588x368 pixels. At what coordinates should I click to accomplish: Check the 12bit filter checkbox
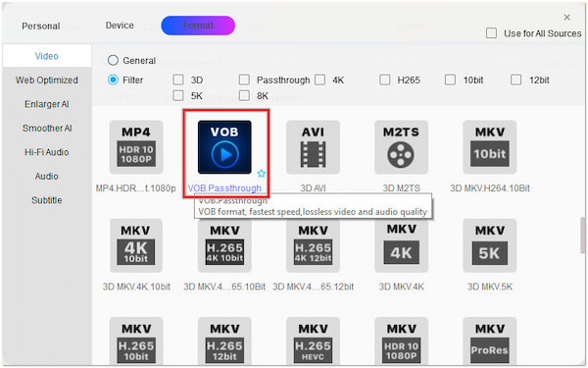pyautogui.click(x=516, y=80)
